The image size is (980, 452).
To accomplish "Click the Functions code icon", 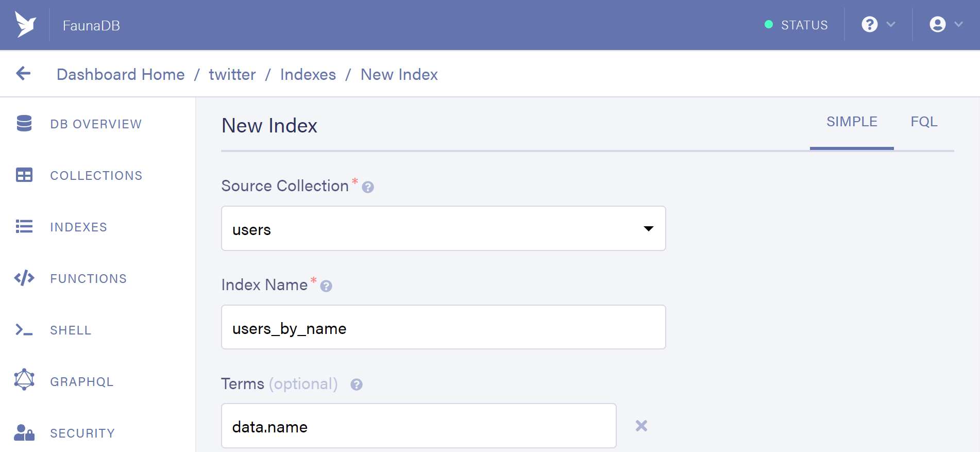I will [x=24, y=278].
